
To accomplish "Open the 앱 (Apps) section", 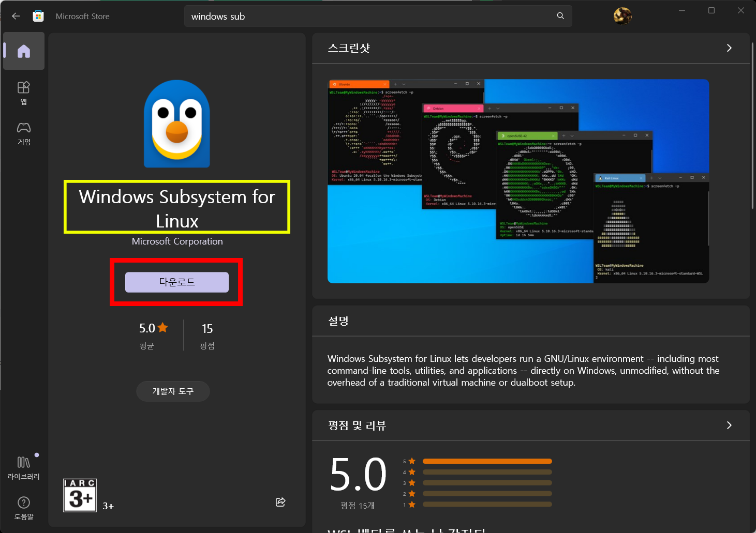I will tap(24, 93).
